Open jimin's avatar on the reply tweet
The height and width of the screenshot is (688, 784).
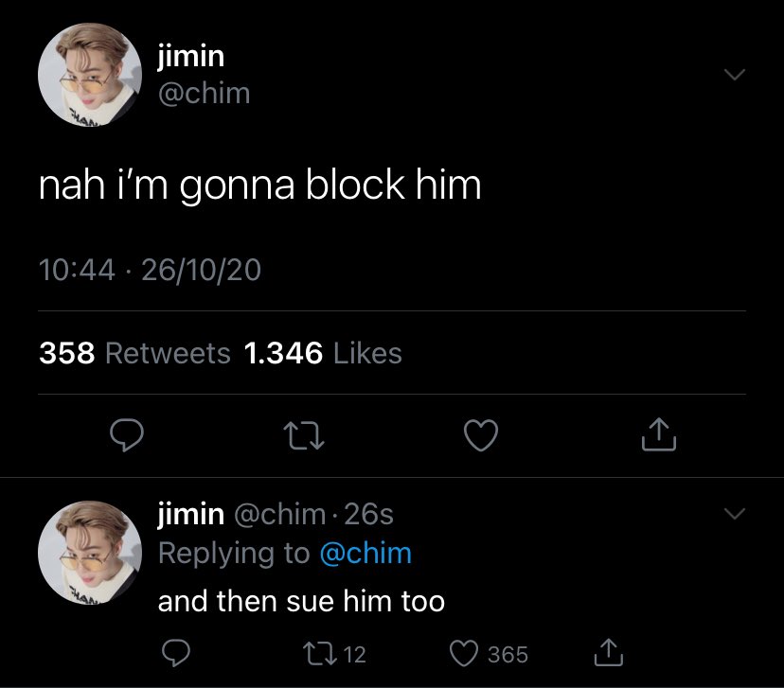pyautogui.click(x=90, y=553)
